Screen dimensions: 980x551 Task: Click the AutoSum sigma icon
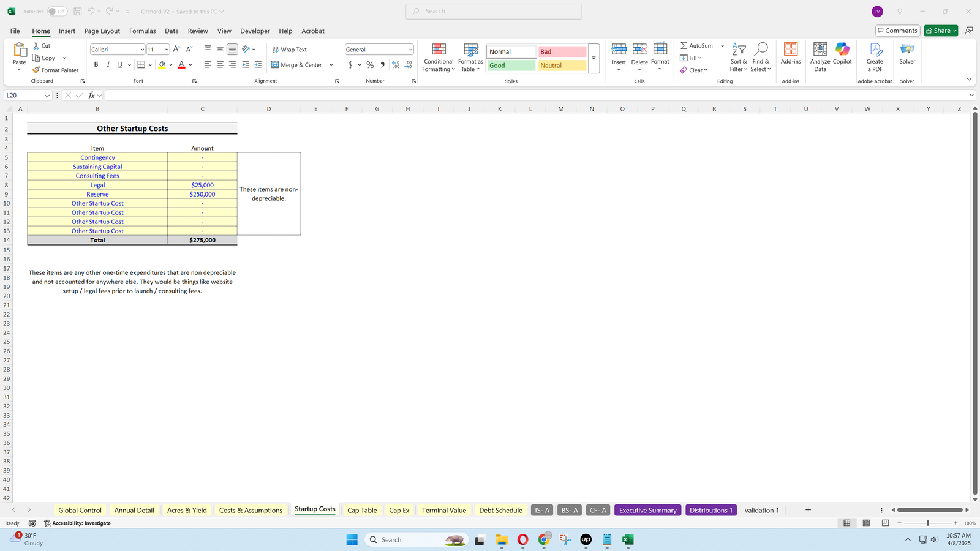[x=684, y=46]
